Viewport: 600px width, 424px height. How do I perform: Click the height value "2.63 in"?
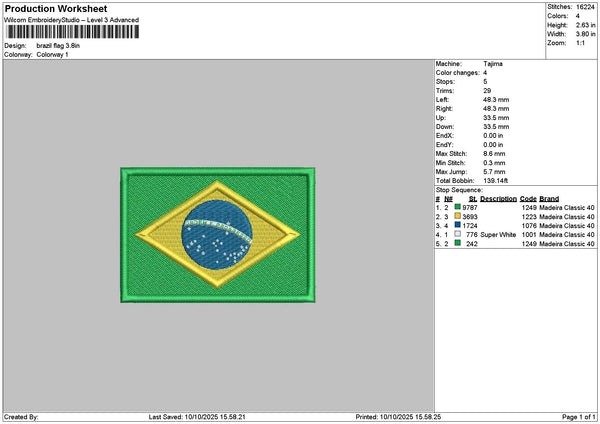click(585, 25)
